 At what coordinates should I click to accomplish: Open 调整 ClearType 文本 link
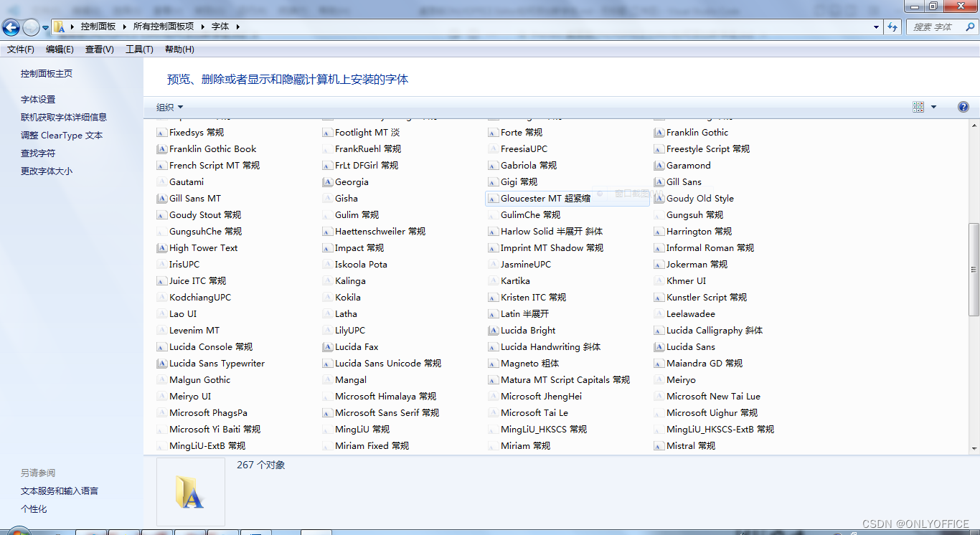coord(62,136)
